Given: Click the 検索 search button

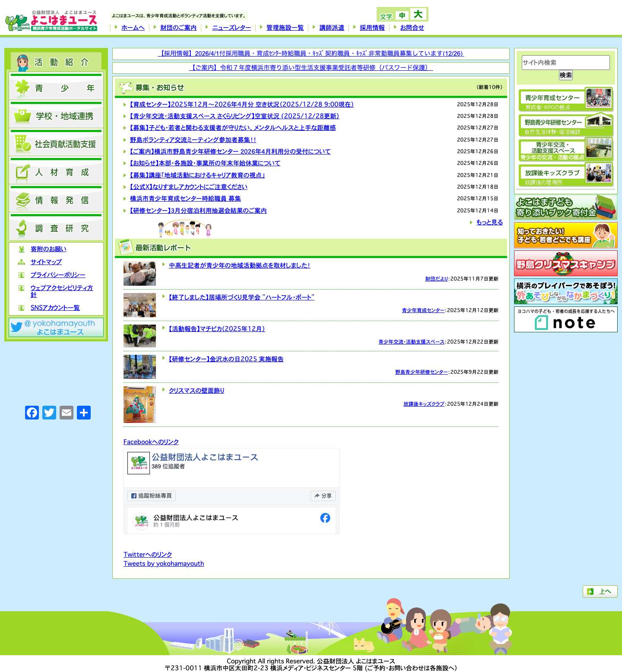Looking at the screenshot, I should coord(566,76).
